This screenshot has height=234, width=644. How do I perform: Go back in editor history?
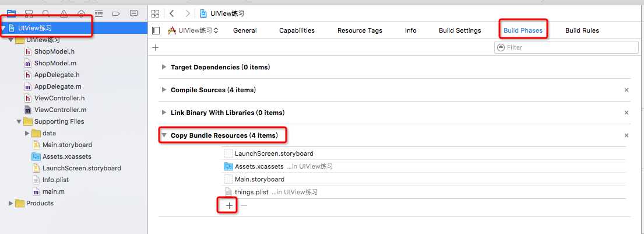click(172, 13)
